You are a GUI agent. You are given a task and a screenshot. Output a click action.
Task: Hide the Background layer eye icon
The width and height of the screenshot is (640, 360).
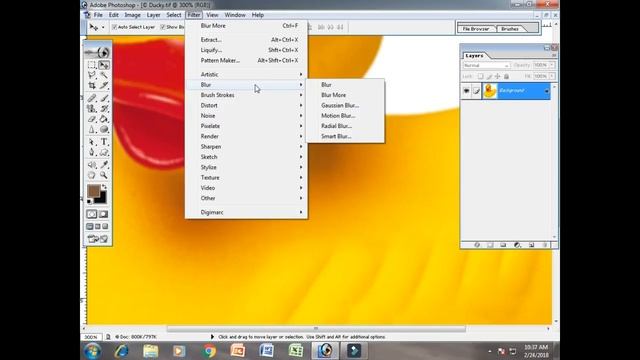click(466, 91)
